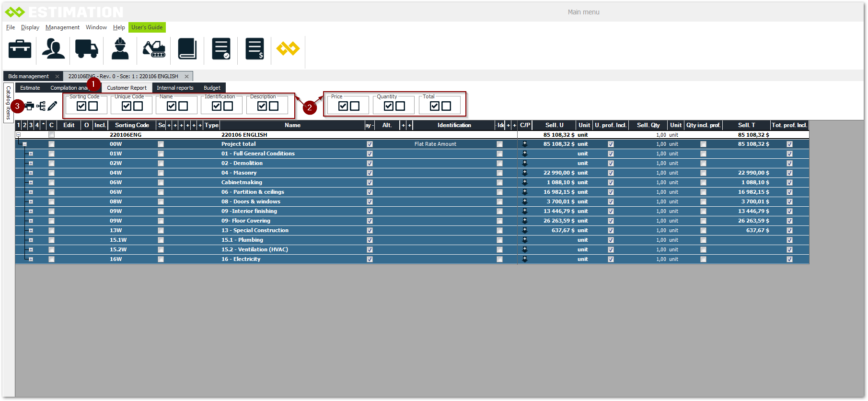The image size is (868, 401).
Task: Toggle the unchecked Sorting Code checkbox
Action: (93, 106)
